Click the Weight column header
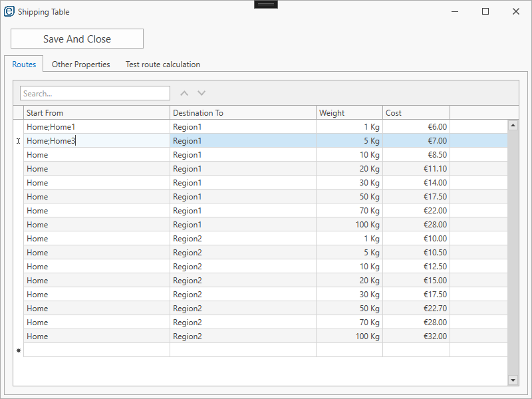Viewport: 532px width, 399px height. [349, 113]
